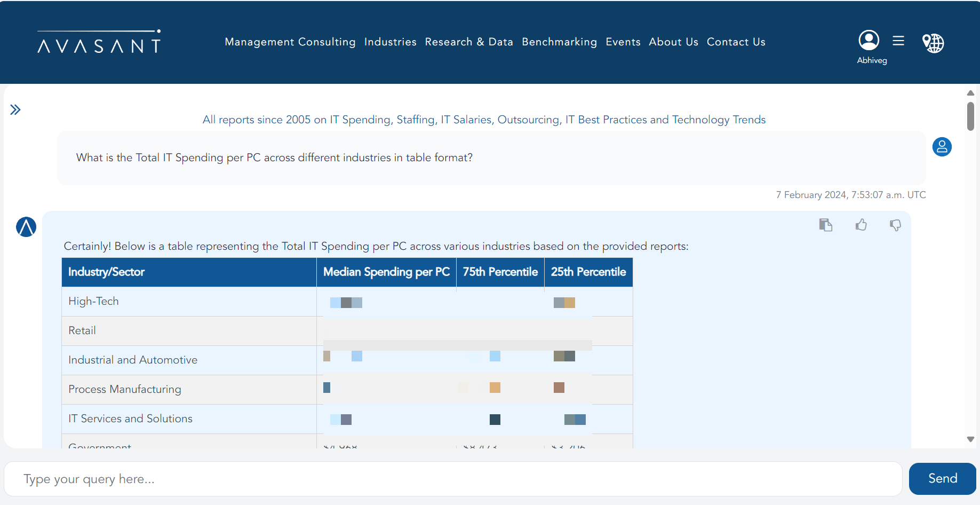Click the blue user avatar beside question
The image size is (980, 505).
[942, 147]
